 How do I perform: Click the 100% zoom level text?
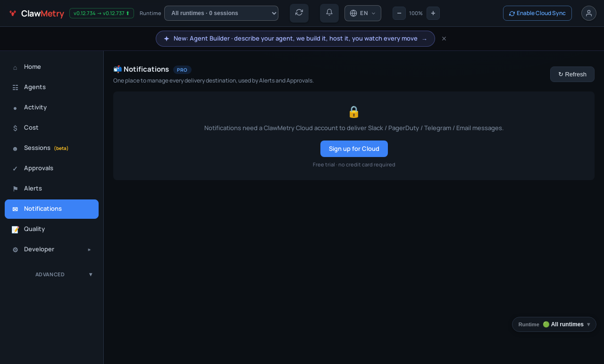[416, 13]
